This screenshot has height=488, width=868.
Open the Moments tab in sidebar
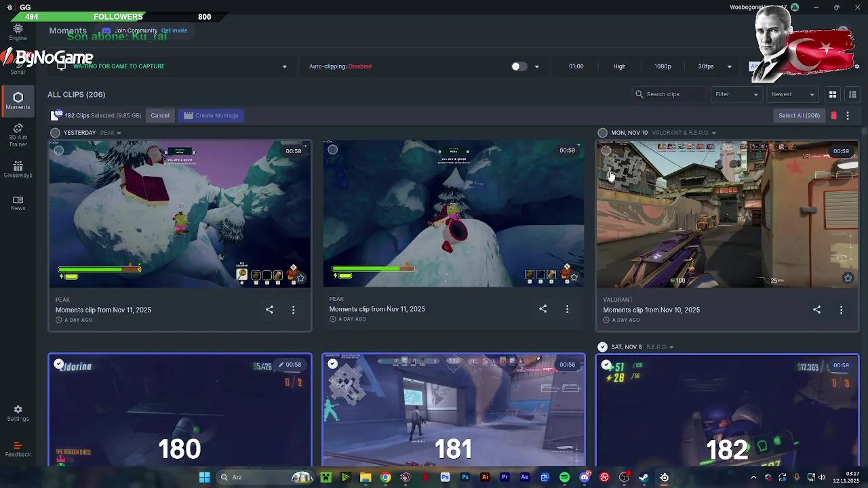pyautogui.click(x=18, y=100)
